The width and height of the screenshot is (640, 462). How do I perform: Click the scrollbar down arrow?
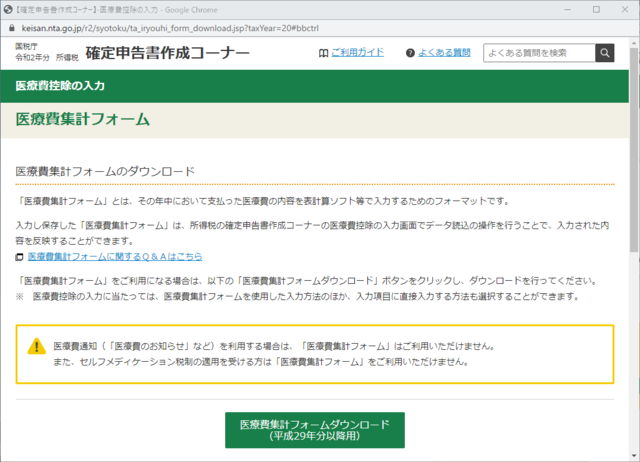pos(634,456)
